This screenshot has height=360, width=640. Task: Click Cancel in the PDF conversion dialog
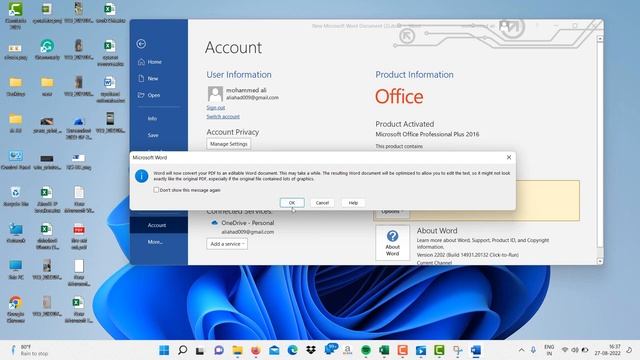tap(322, 203)
